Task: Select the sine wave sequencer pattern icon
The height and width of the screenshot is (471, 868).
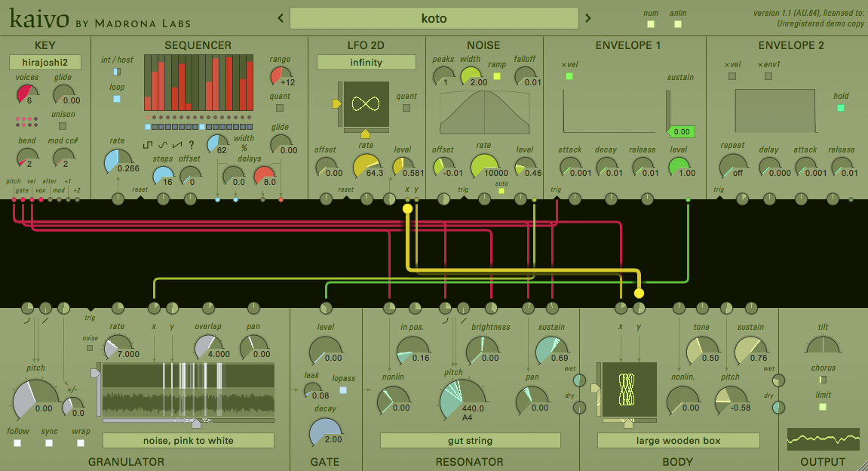Action: (162, 145)
